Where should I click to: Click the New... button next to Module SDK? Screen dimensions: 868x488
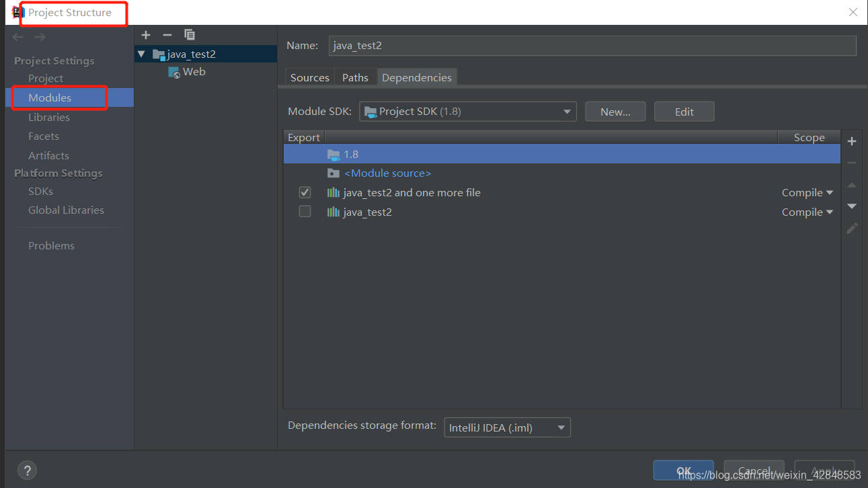[615, 112]
